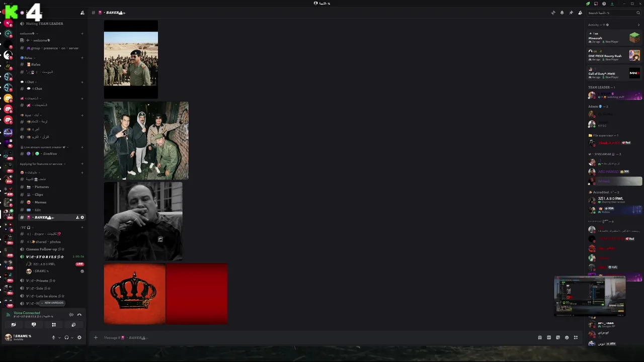Open the Memes channel
Image resolution: width=644 pixels, height=362 pixels.
(x=52, y=202)
